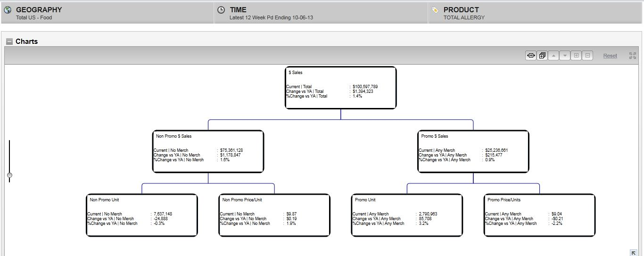Click the arrow icon at bottom-right corner
The image size is (644, 256).
[x=634, y=253]
